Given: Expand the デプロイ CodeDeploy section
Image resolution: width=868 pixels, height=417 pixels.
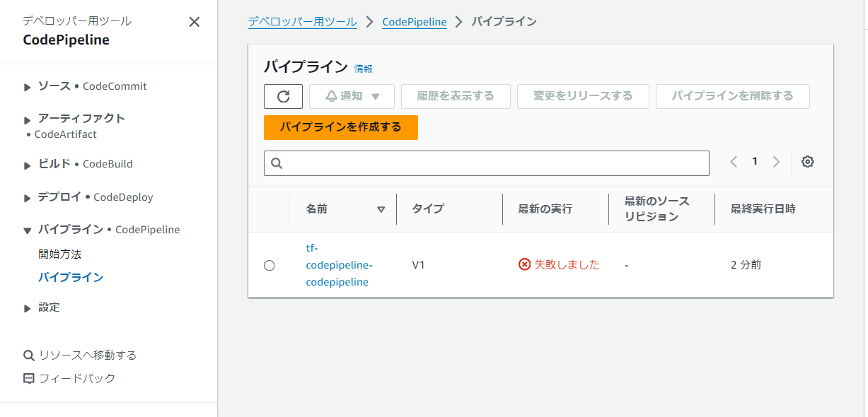Looking at the screenshot, I should (28, 198).
